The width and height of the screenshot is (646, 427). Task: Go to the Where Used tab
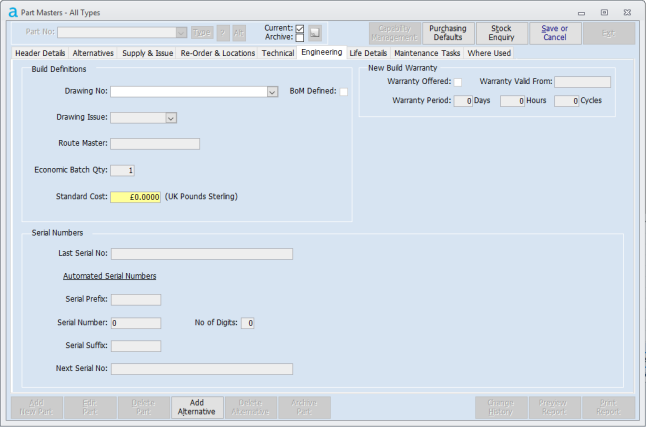[x=489, y=53]
